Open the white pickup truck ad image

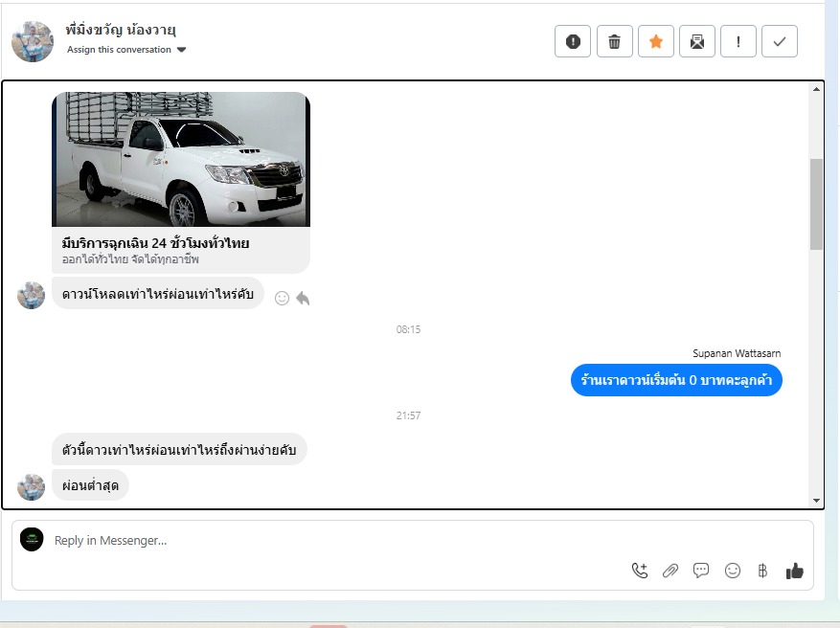click(x=181, y=159)
